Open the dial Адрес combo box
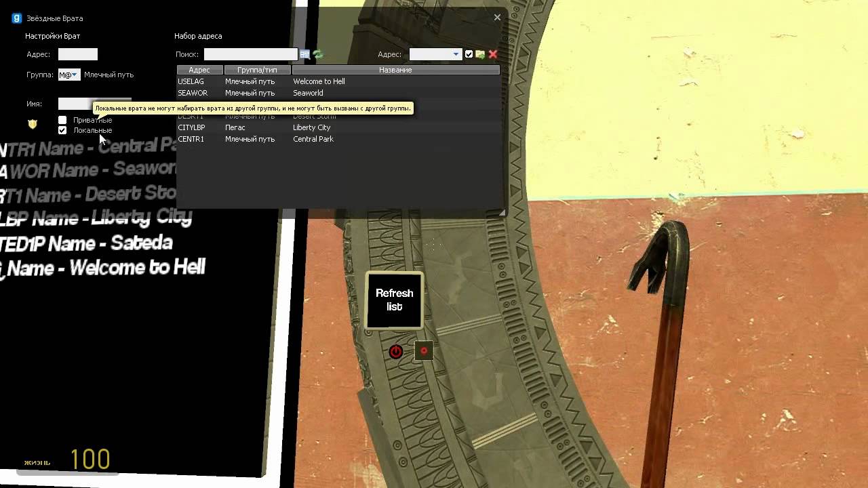Viewport: 868px width, 488px height. [435, 54]
